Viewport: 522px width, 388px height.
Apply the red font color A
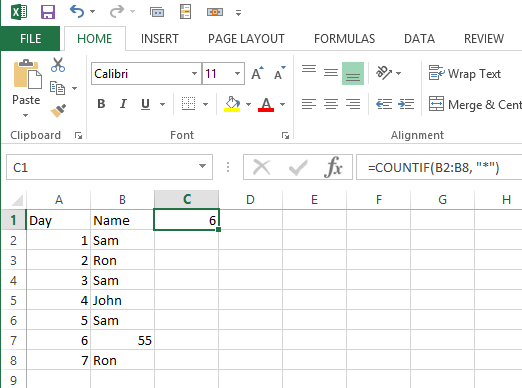point(266,104)
